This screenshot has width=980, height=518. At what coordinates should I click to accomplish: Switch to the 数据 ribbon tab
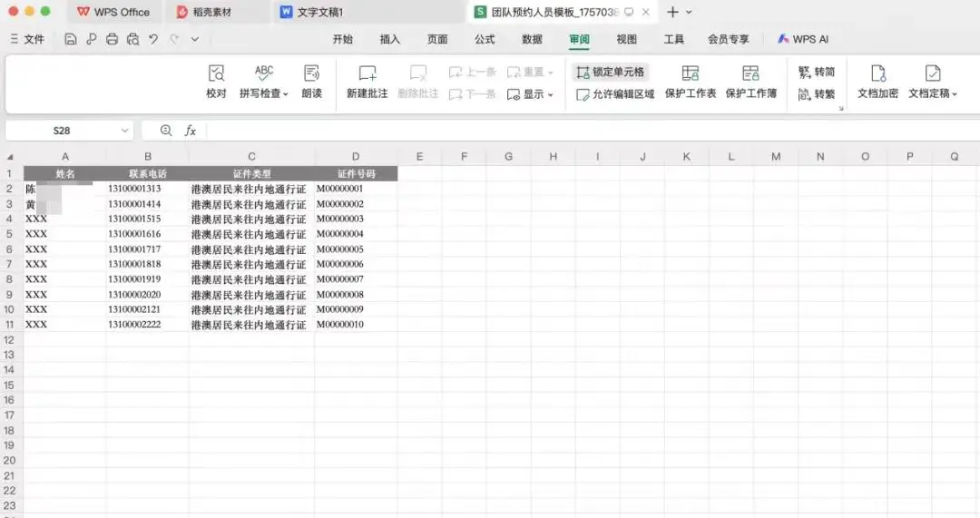(532, 39)
